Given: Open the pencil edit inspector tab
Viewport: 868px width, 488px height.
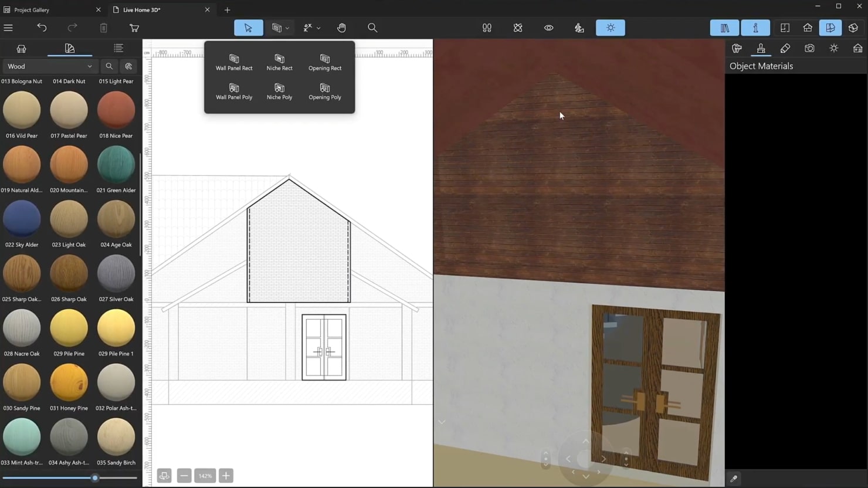Looking at the screenshot, I should [x=785, y=49].
